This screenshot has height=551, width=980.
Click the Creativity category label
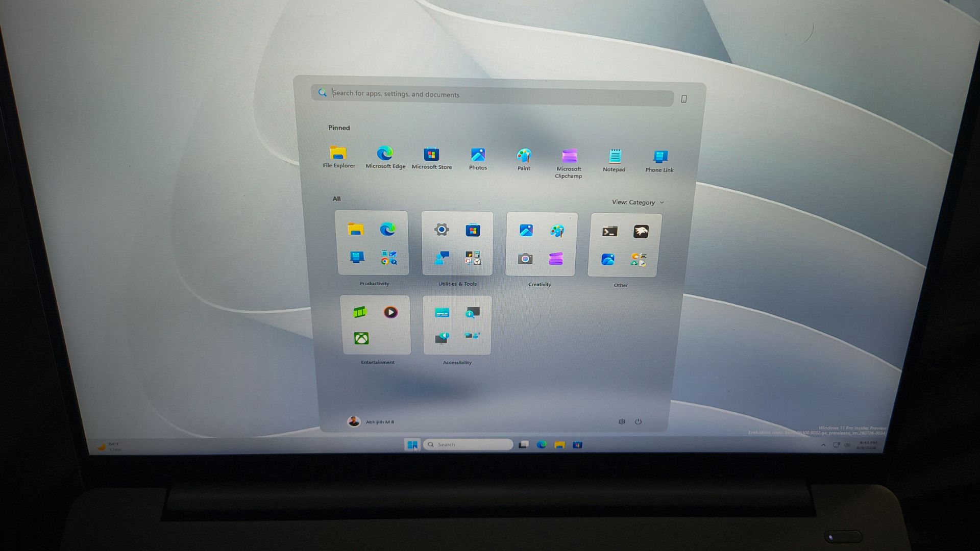pyautogui.click(x=540, y=285)
